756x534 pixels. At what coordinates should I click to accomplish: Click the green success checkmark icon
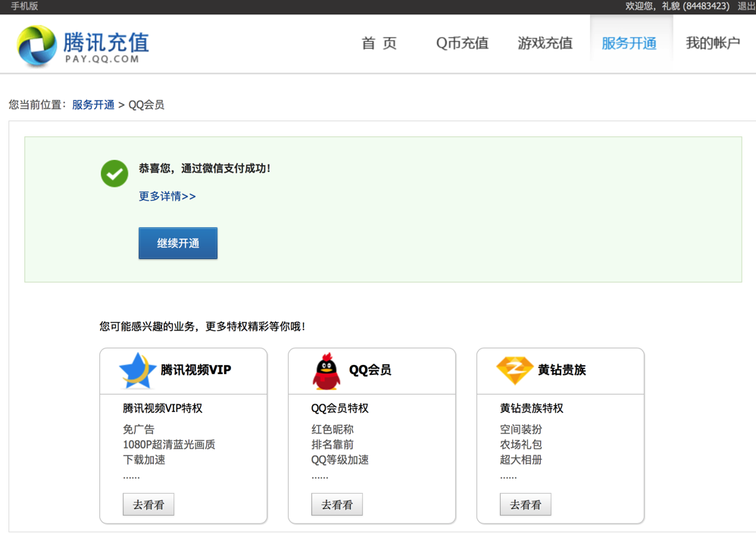[114, 173]
